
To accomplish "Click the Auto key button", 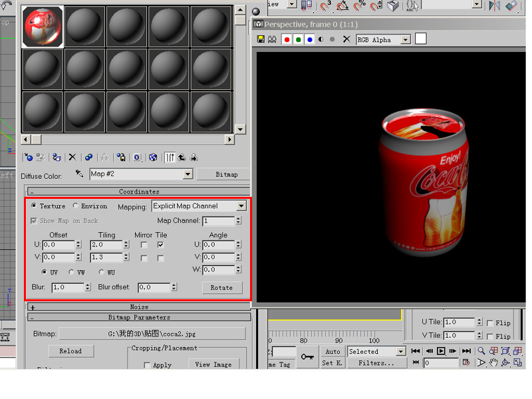I will click(332, 352).
